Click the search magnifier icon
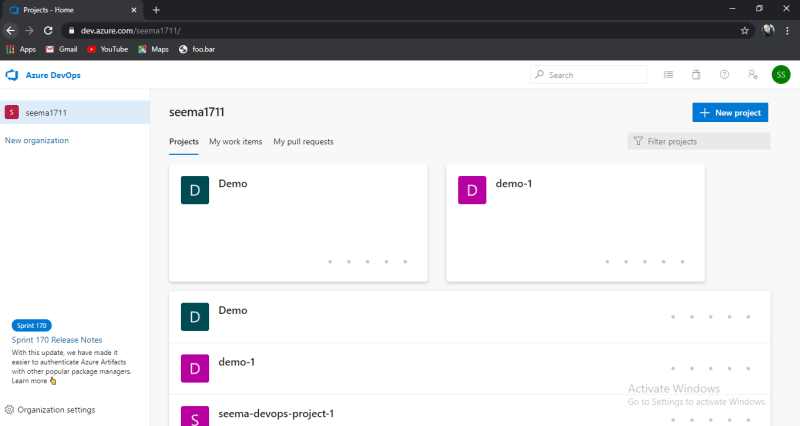 point(539,74)
